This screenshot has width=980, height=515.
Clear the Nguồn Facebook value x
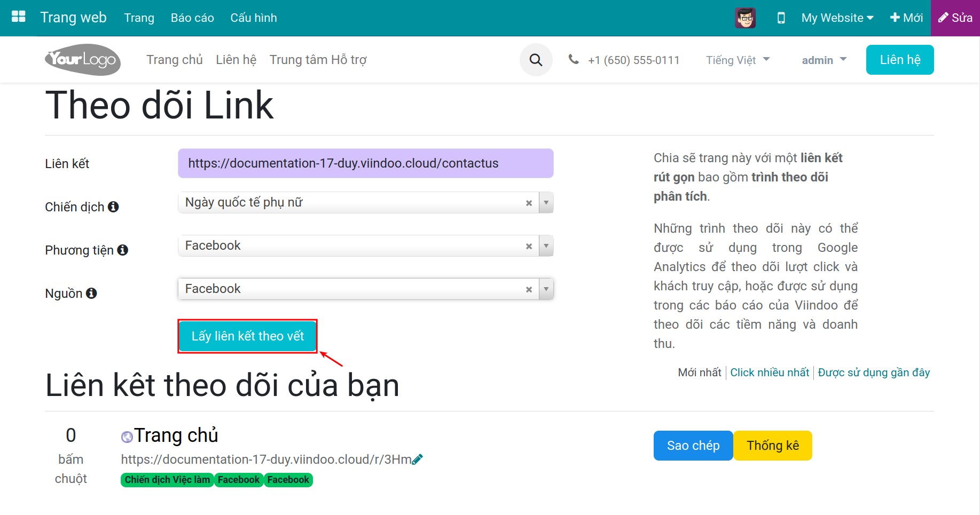529,289
